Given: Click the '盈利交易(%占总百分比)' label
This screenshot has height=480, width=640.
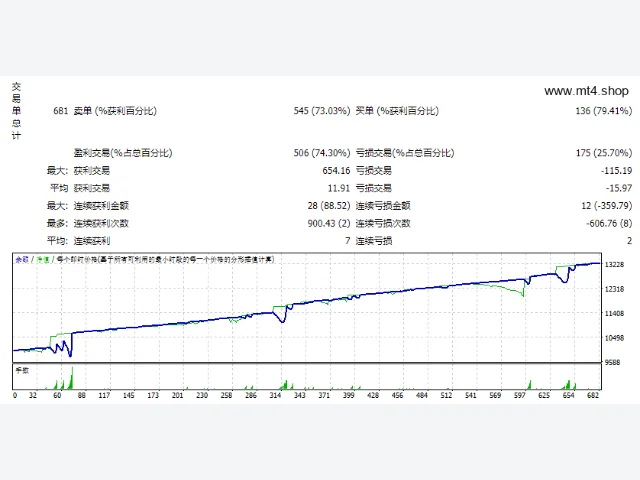Looking at the screenshot, I should click(x=123, y=153).
